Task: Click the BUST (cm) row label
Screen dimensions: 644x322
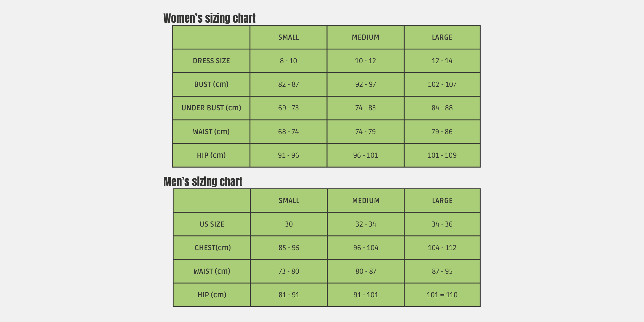Action: pyautogui.click(x=211, y=84)
